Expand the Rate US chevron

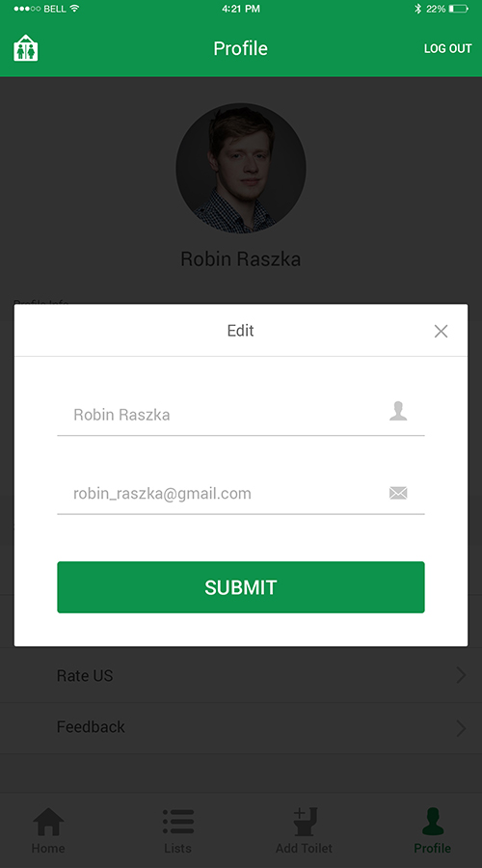(x=461, y=675)
